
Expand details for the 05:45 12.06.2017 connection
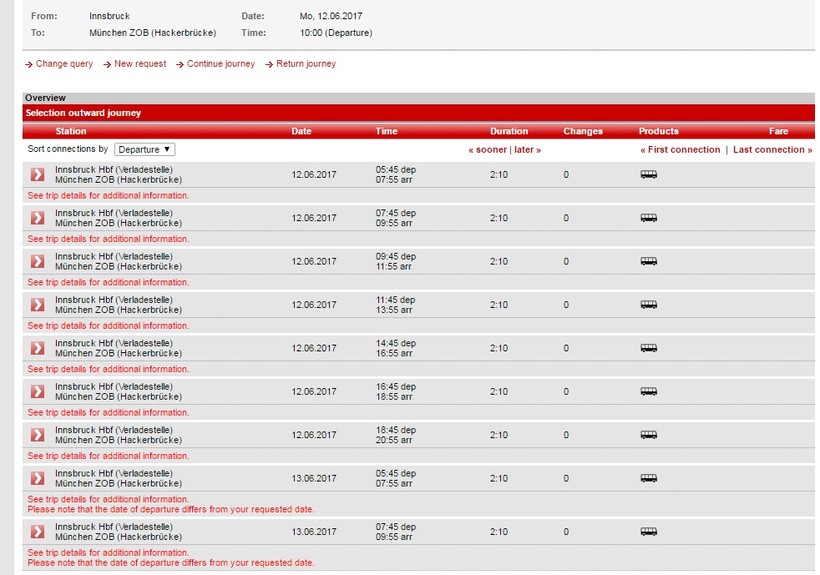click(x=37, y=175)
